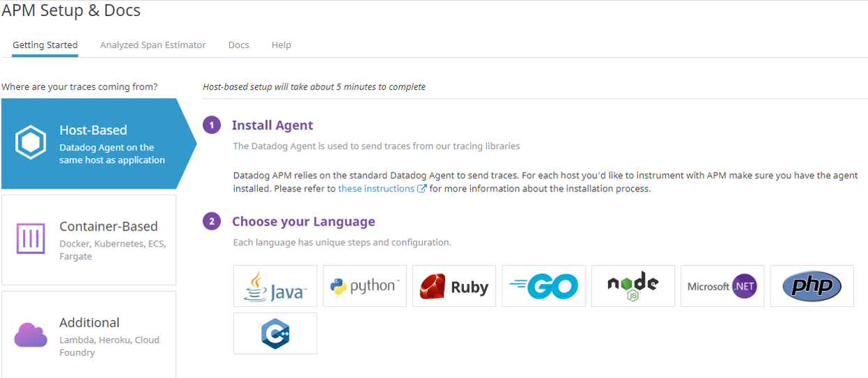Viewport: 868px width, 378px height.
Task: Open the Analyzed Span Estimator tab
Action: [x=153, y=45]
